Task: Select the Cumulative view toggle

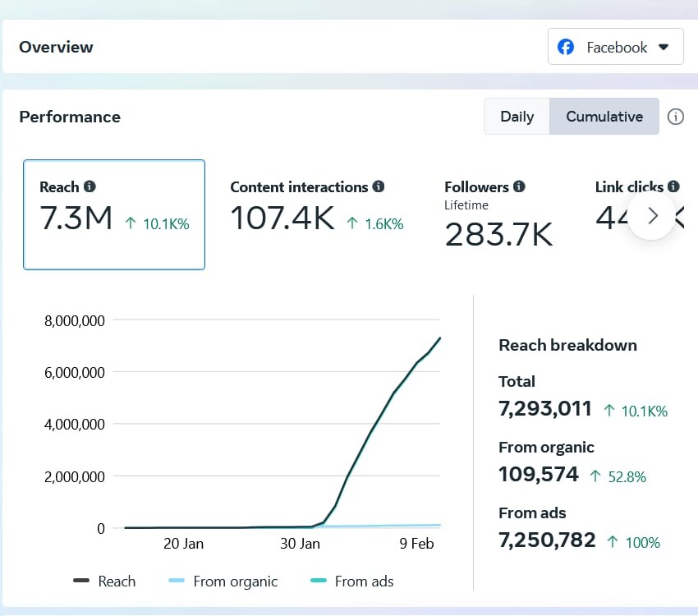Action: point(604,117)
